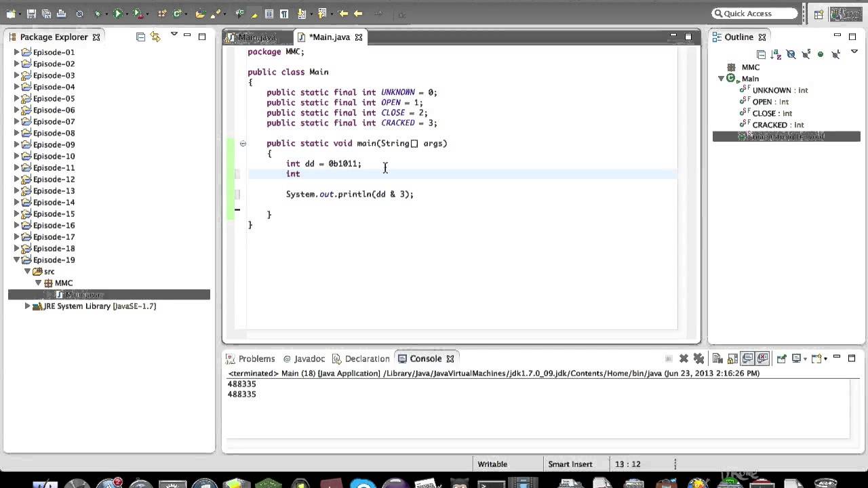Open Display Selected Console dropdown
The width and height of the screenshot is (868, 488).
point(805,359)
